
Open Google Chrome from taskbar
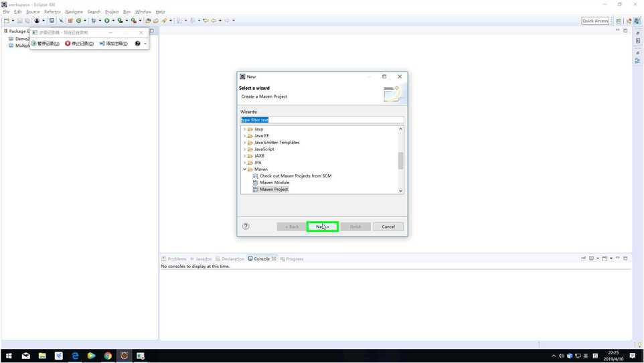pyautogui.click(x=108, y=356)
